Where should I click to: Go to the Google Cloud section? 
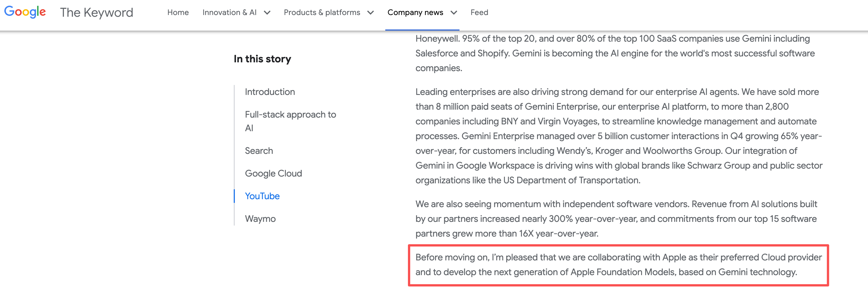[x=273, y=173]
